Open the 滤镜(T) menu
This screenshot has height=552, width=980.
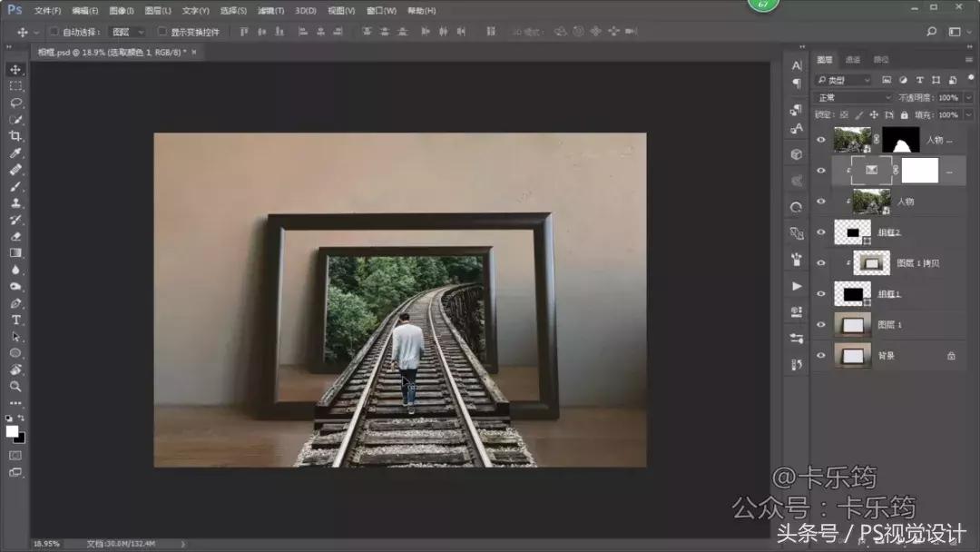point(270,11)
